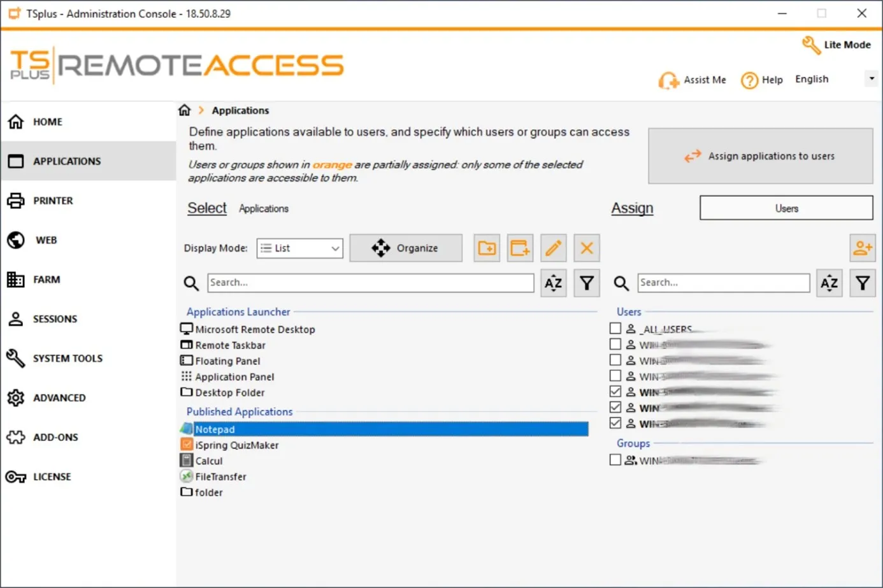Sort applications with the A-Z icon
The image size is (883, 588).
tap(554, 283)
